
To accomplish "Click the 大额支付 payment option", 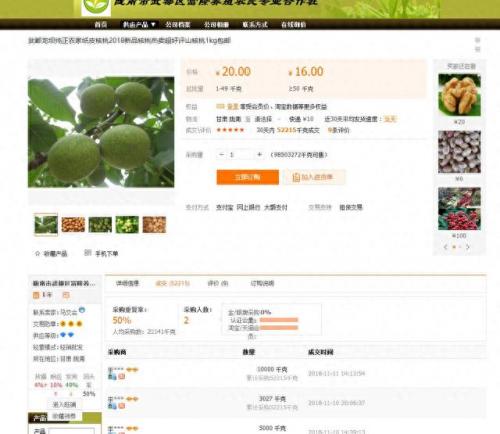I will click(275, 207).
